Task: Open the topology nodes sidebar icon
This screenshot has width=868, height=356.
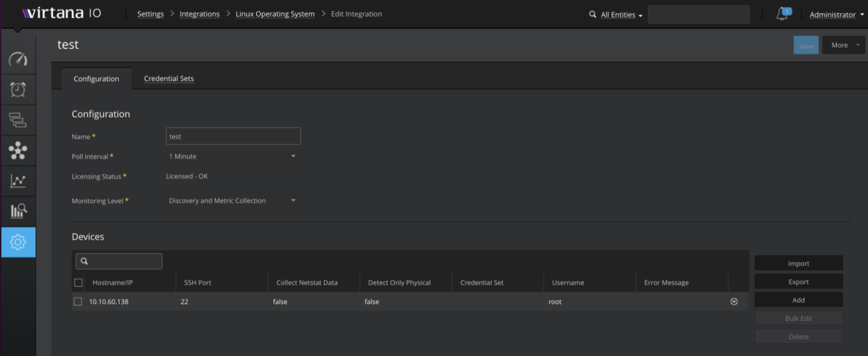Action: tap(18, 150)
